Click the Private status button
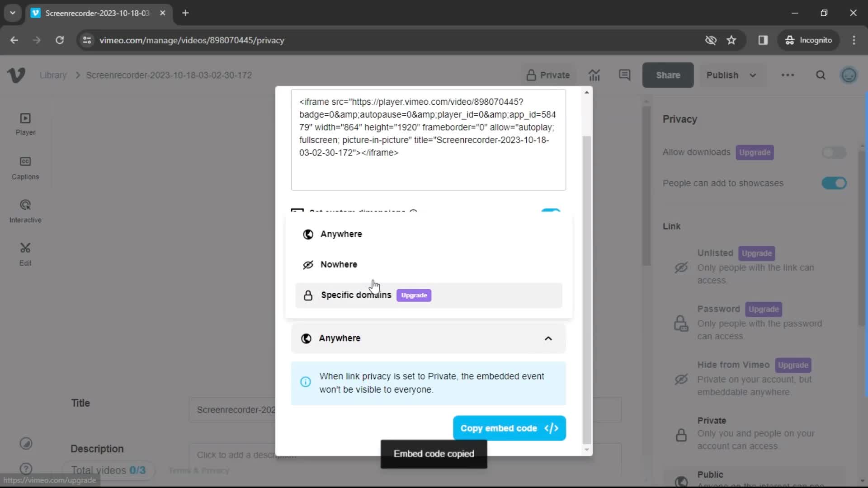Image resolution: width=868 pixels, height=488 pixels. 548,75
